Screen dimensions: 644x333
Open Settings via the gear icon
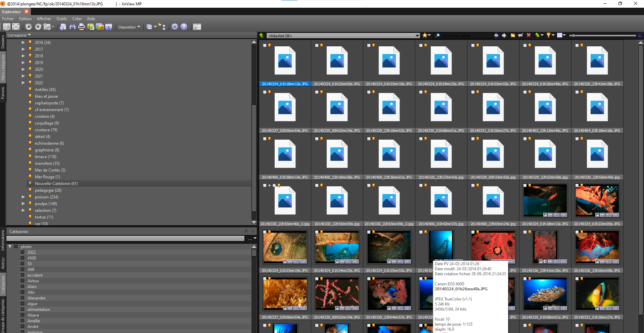(175, 27)
